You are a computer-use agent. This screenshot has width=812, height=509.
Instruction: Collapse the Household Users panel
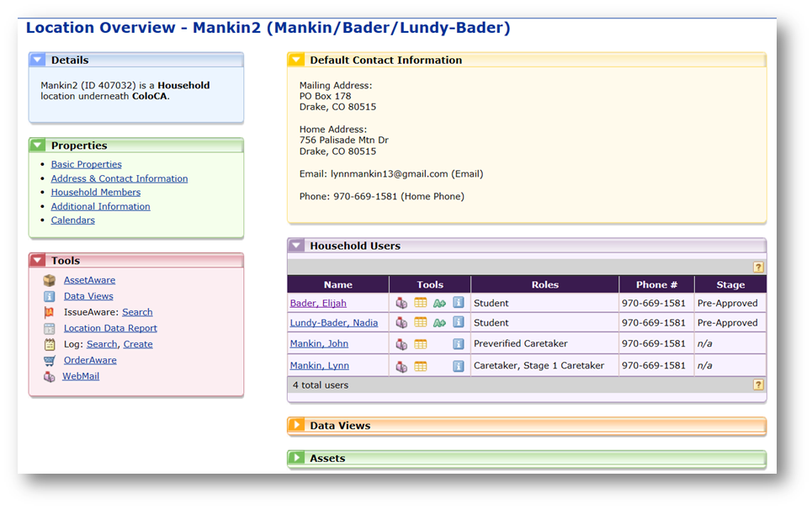click(x=296, y=247)
